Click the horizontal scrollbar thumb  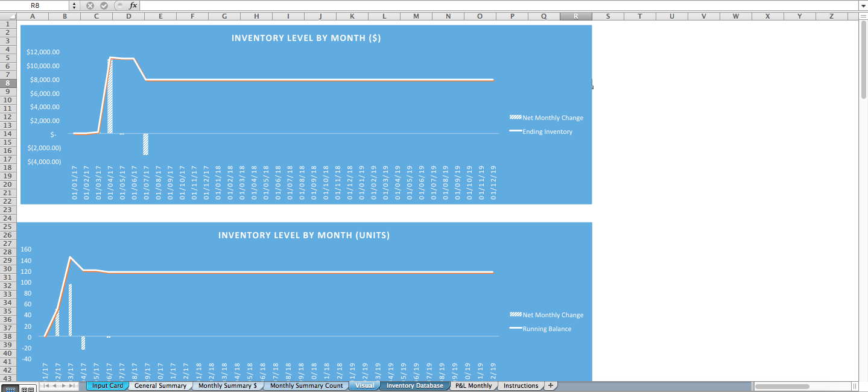coord(782,386)
